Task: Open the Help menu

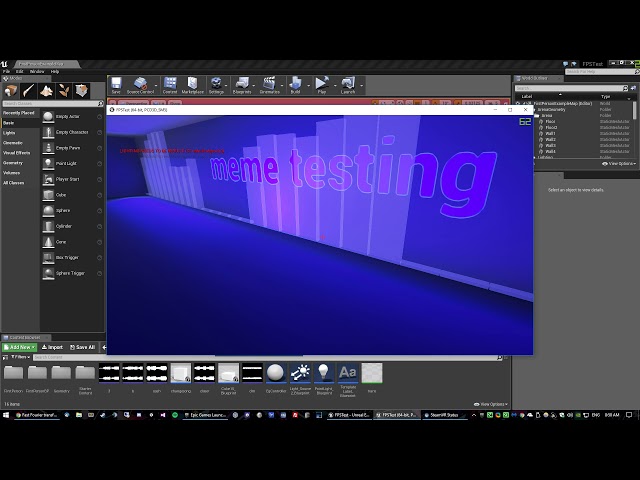Action: click(x=55, y=71)
